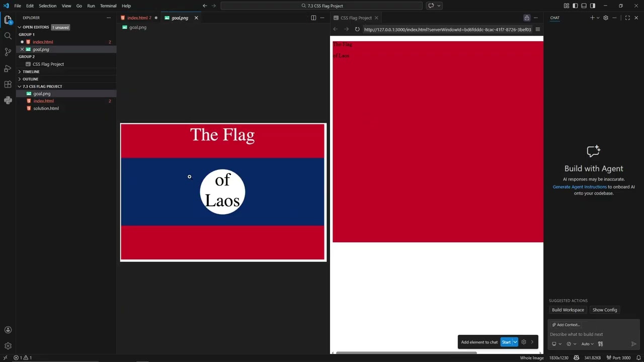Screen dimensions: 644x362
Task: Open the editor group More Actions ellipsis
Action: pos(323,18)
